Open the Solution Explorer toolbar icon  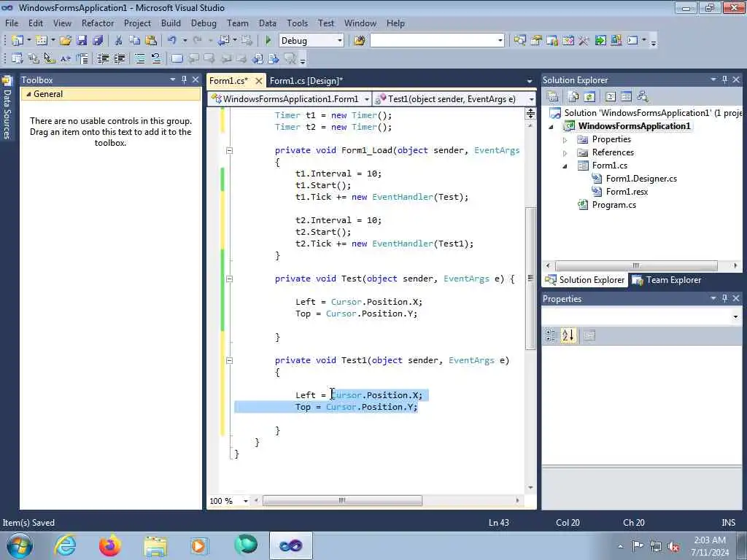coord(519,41)
